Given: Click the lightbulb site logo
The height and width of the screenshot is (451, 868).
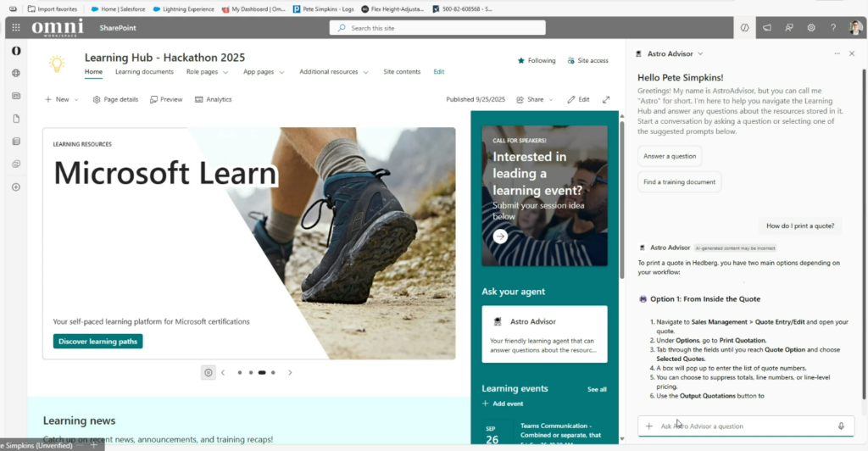Looking at the screenshot, I should pyautogui.click(x=57, y=64).
